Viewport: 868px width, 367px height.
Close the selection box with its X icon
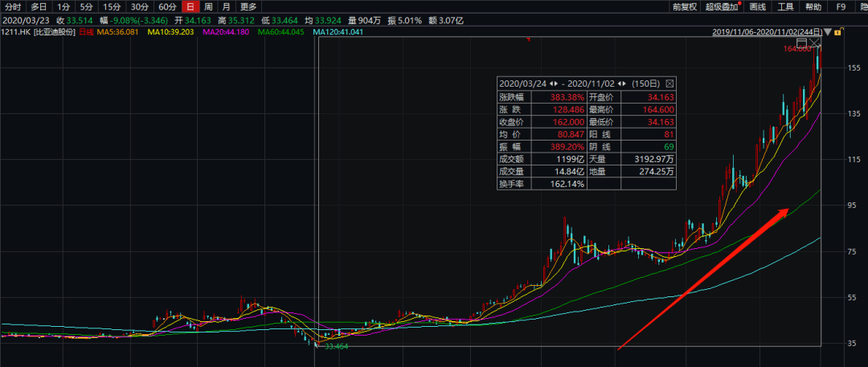coord(815,43)
